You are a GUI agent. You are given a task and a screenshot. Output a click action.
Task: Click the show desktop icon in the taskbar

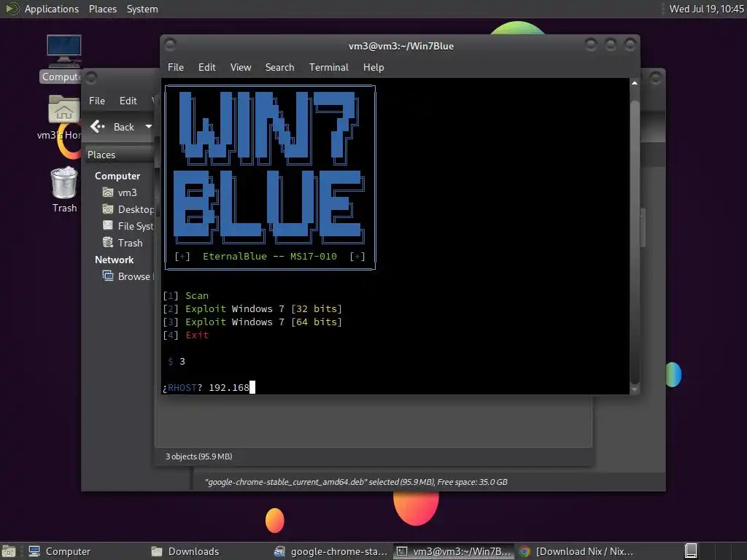pos(9,551)
